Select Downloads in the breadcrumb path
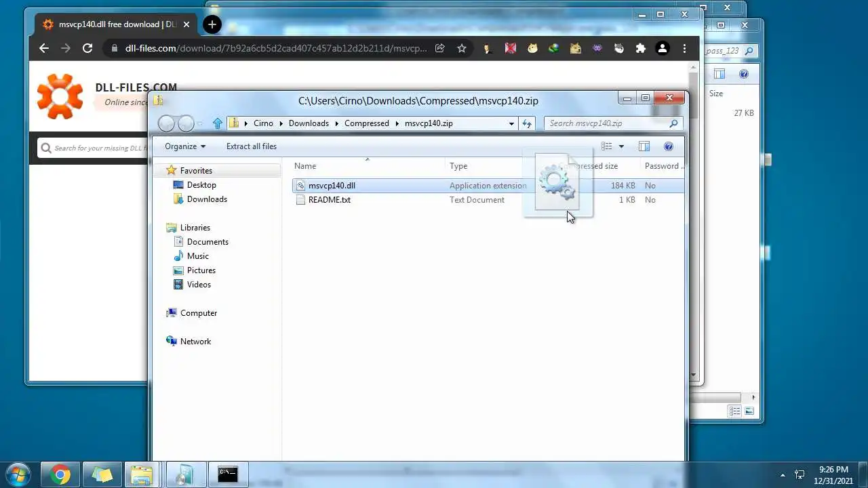This screenshot has height=488, width=868. pyautogui.click(x=309, y=123)
